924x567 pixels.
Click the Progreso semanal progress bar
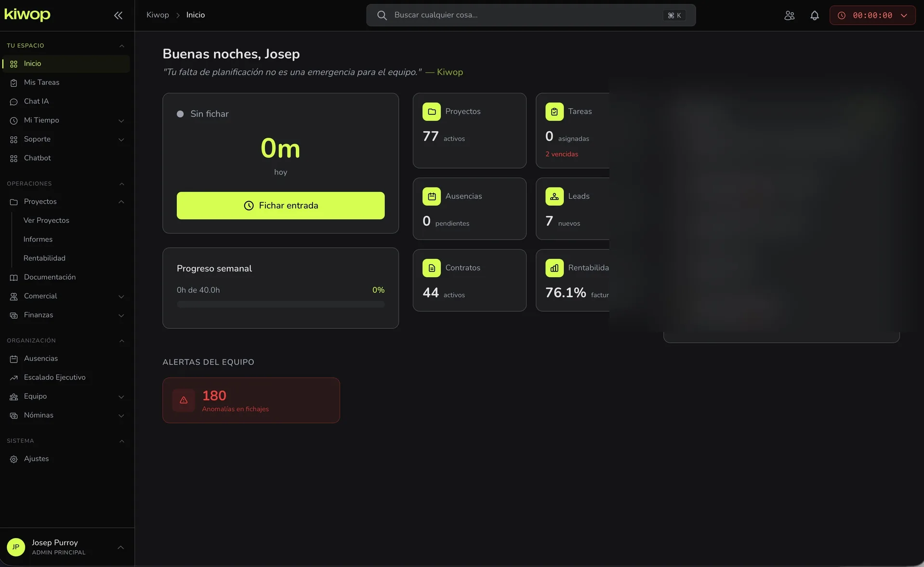(280, 304)
